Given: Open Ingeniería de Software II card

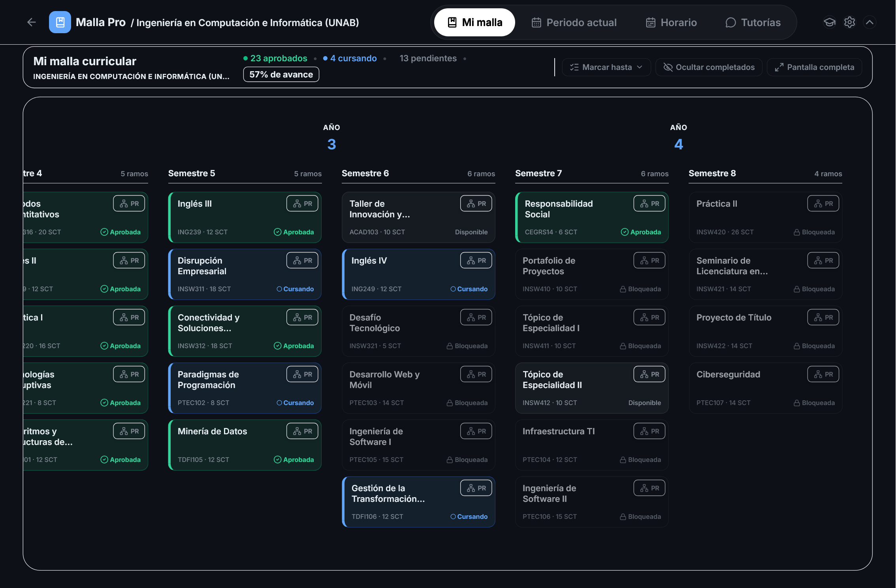Looking at the screenshot, I should 592,502.
